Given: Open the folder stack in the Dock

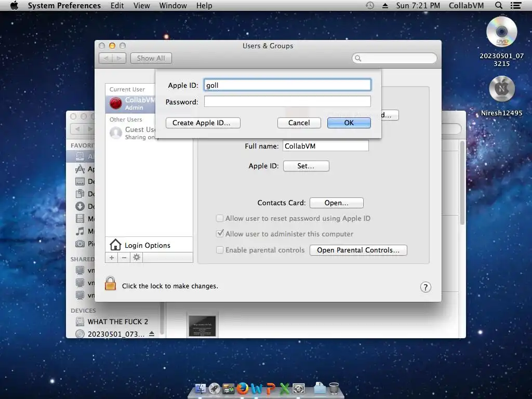Looking at the screenshot, I should click(320, 388).
